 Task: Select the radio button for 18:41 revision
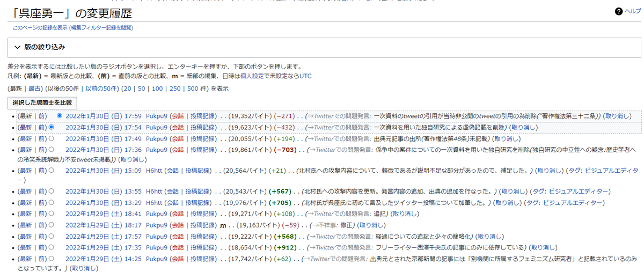click(x=52, y=214)
